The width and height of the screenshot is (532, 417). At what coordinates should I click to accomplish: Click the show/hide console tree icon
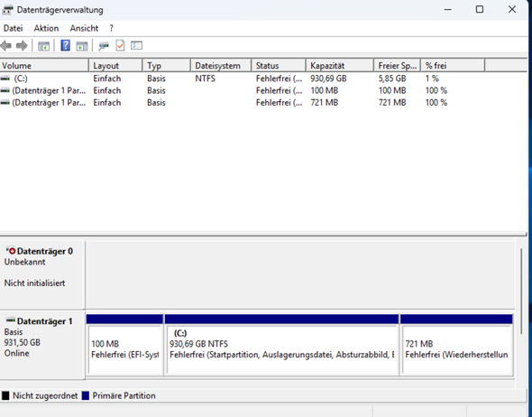(x=43, y=46)
